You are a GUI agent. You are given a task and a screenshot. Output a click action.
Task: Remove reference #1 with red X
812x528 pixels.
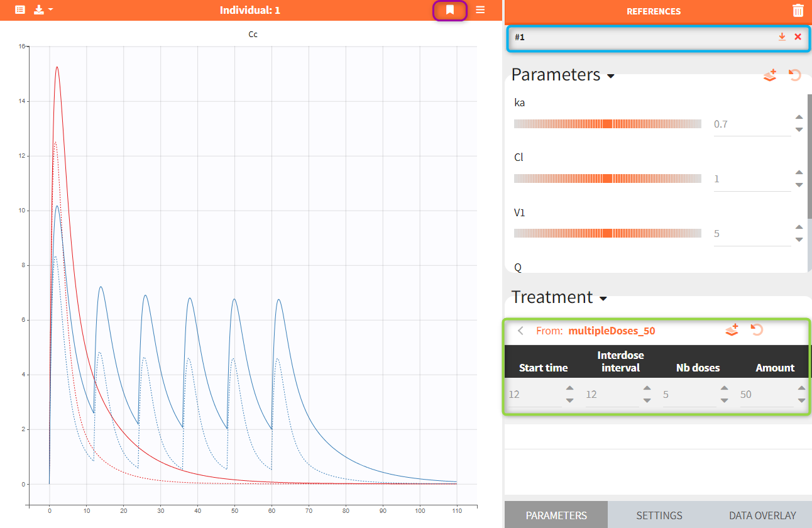tap(798, 37)
